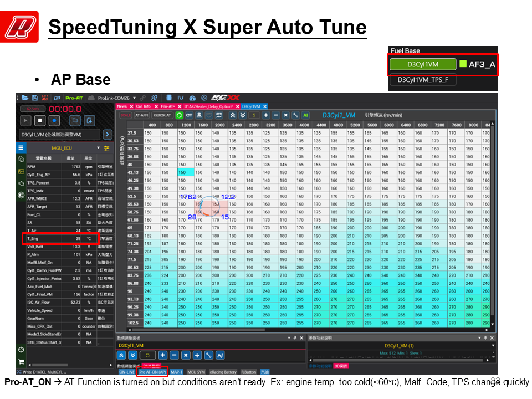
Task: Click the curve smooth icon in bottom panel
Action: pos(220,355)
